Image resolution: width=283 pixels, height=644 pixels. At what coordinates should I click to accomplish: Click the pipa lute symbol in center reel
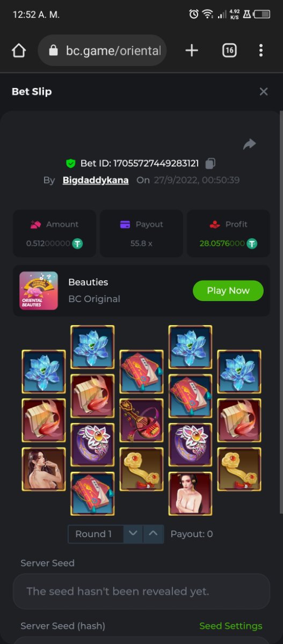pyautogui.click(x=141, y=420)
